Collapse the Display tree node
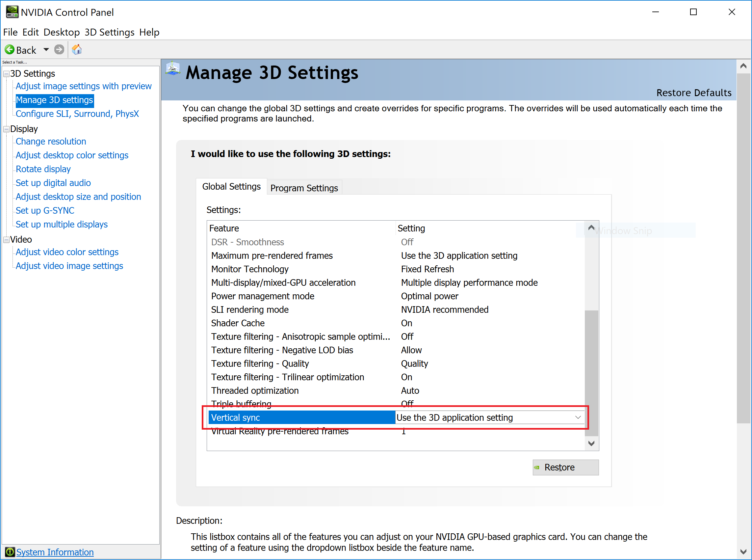The height and width of the screenshot is (560, 752). point(6,129)
